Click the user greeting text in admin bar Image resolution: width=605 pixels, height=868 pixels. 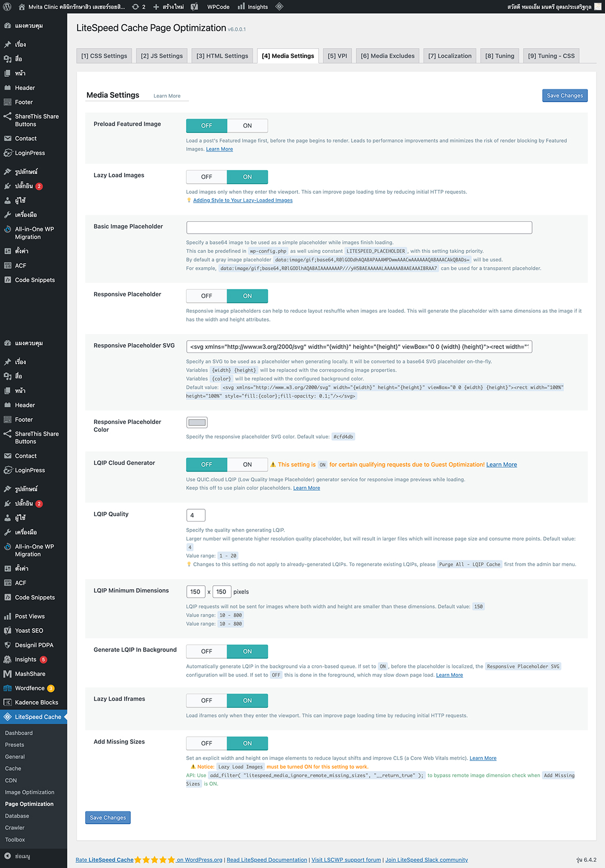[549, 7]
